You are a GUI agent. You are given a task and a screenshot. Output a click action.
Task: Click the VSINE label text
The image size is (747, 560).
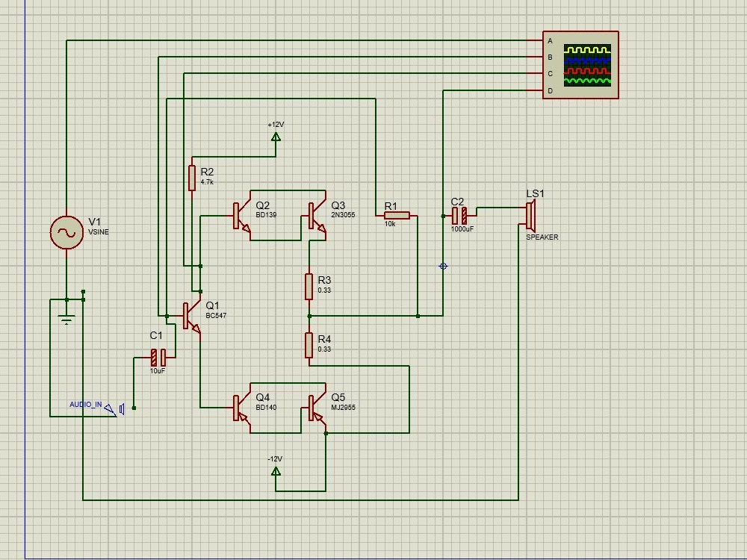click(x=99, y=232)
